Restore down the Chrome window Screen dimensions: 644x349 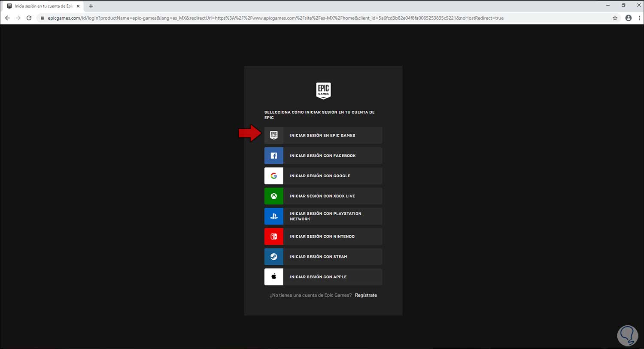point(623,5)
